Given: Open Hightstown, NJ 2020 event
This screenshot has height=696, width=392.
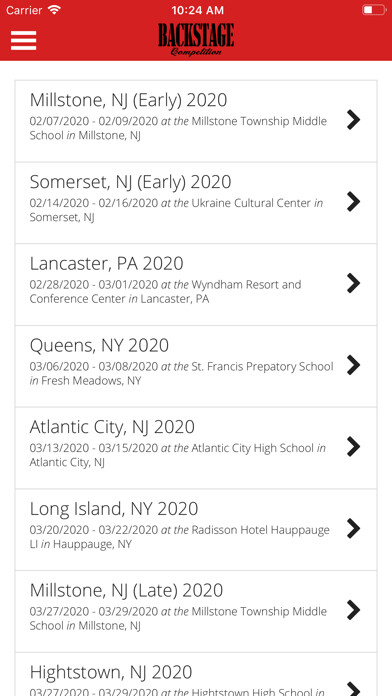Looking at the screenshot, I should pyautogui.click(x=196, y=674).
